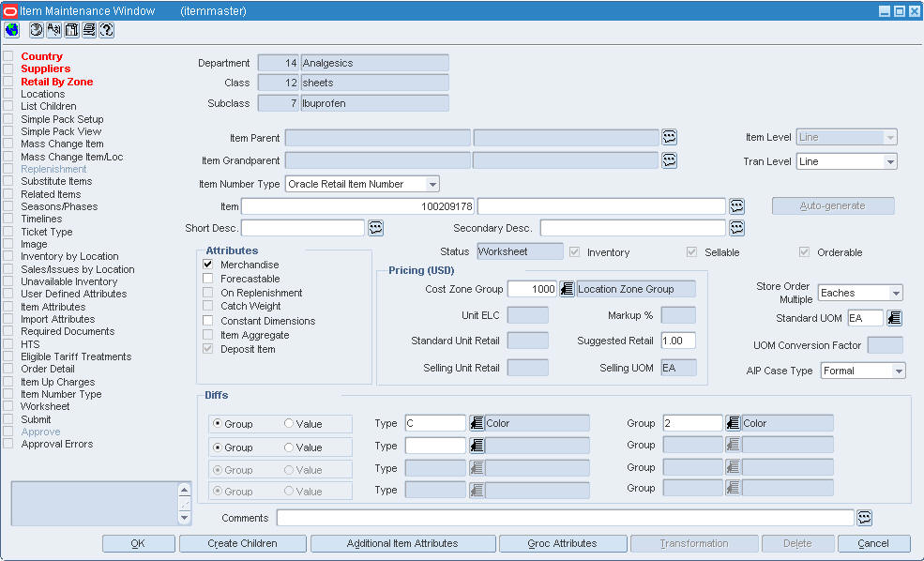Click the help question mark toolbar icon
This screenshot has height=561, width=924.
(x=106, y=30)
